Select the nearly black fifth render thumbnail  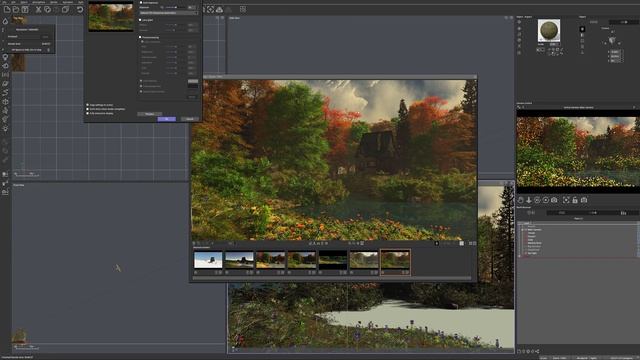click(333, 260)
